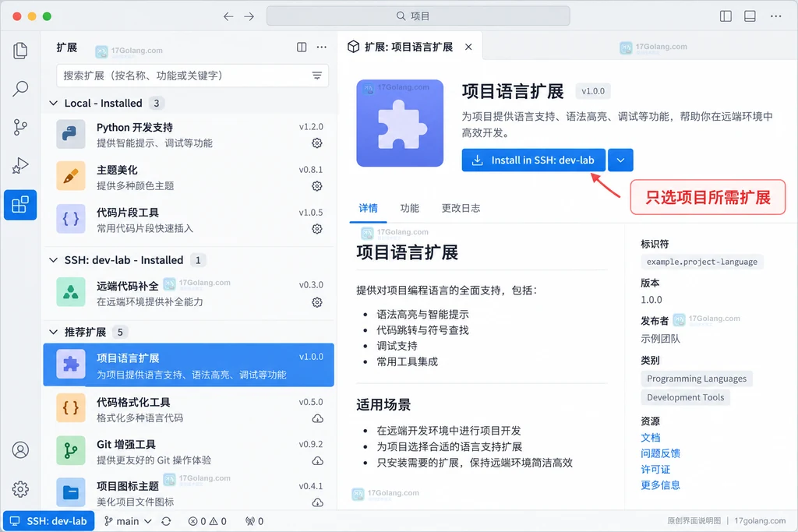Collapse the SSH: dev-lab - Installed section
Image resolution: width=798 pixels, height=532 pixels.
[54, 260]
